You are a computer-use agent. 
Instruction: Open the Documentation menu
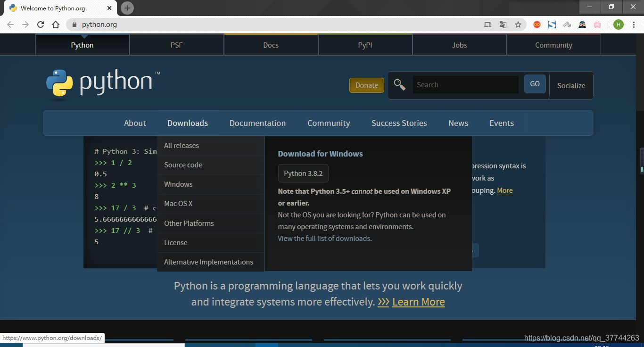pos(257,123)
